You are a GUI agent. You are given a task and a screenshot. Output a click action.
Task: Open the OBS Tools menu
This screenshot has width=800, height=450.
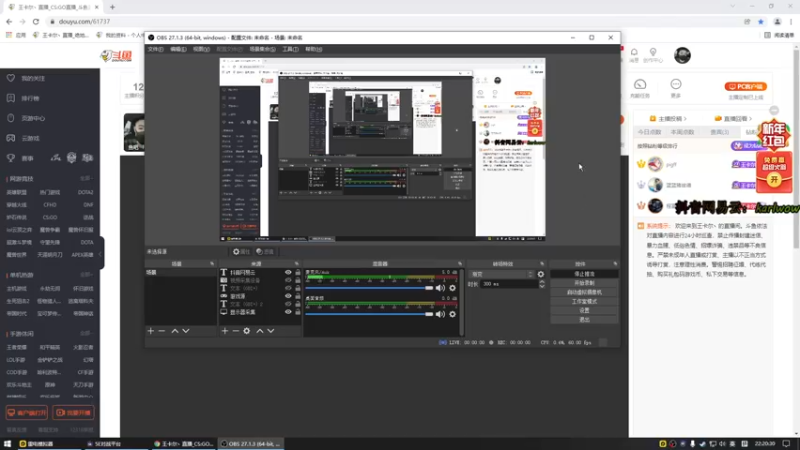(290, 49)
